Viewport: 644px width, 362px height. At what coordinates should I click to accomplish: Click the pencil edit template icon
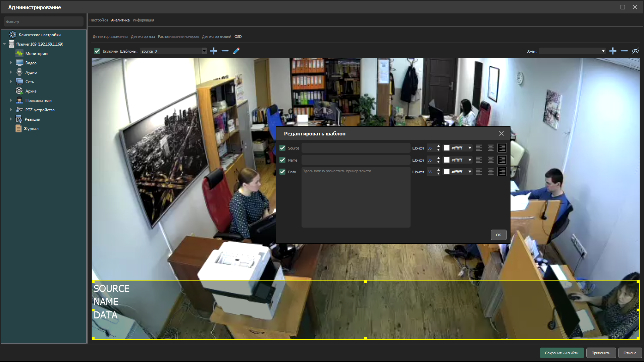pyautogui.click(x=236, y=51)
